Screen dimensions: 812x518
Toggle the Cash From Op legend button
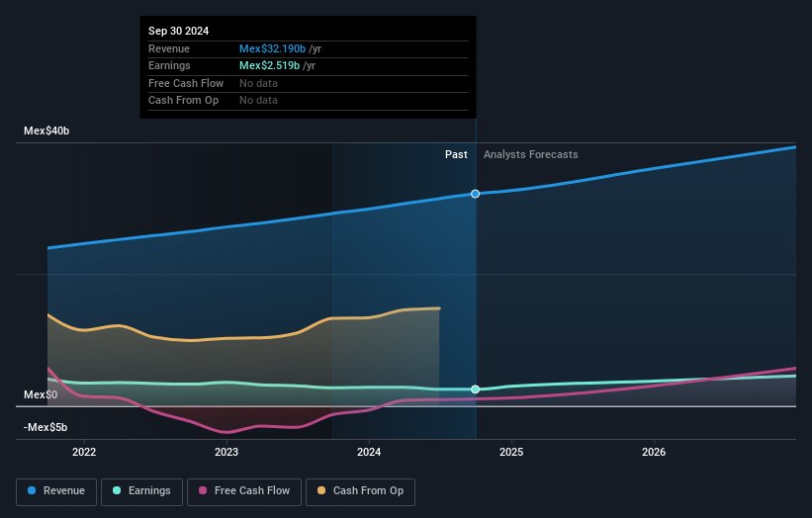pyautogui.click(x=360, y=491)
